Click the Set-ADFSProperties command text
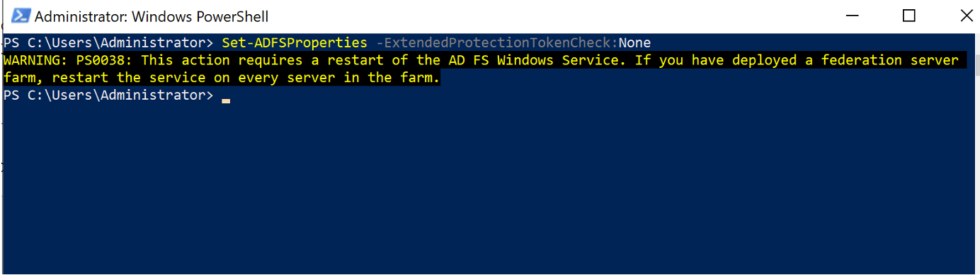Viewport: 980px width, 280px height. click(295, 42)
